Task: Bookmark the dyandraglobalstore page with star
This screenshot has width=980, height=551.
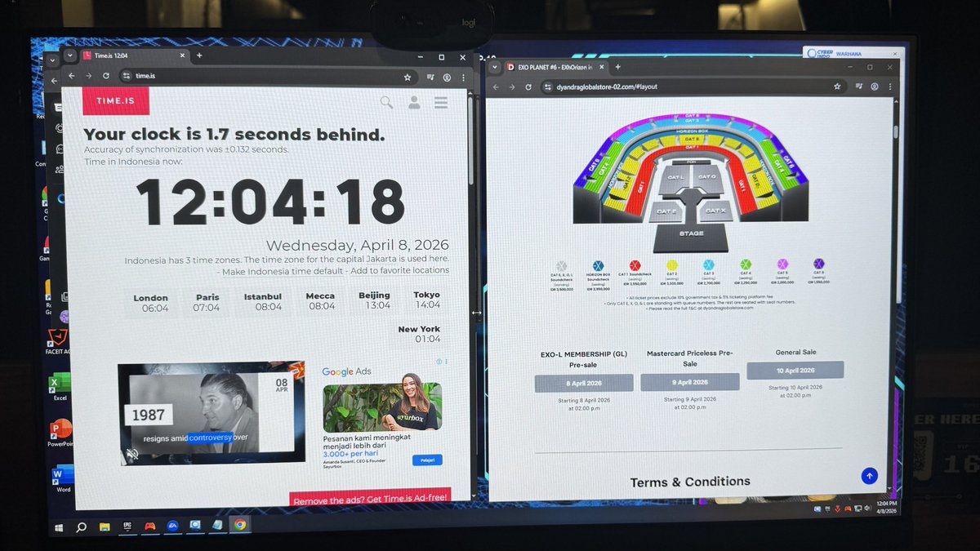Action: (837, 86)
